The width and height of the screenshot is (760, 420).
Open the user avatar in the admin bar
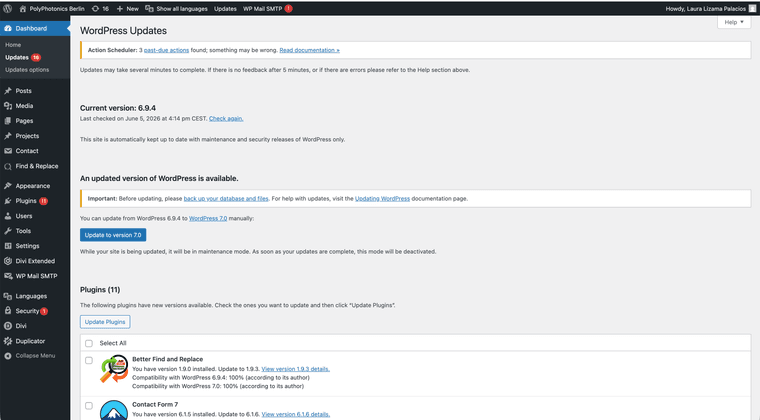point(752,9)
